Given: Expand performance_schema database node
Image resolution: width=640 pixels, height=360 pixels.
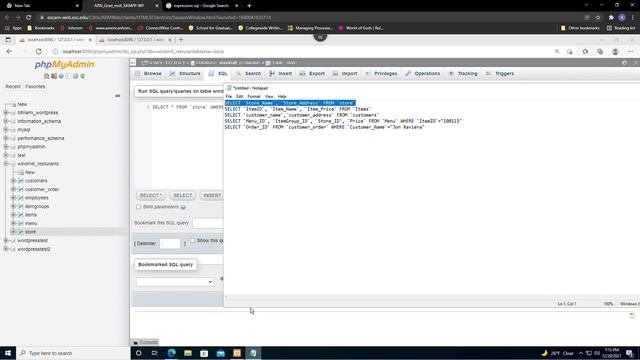Looking at the screenshot, I should click(6, 138).
